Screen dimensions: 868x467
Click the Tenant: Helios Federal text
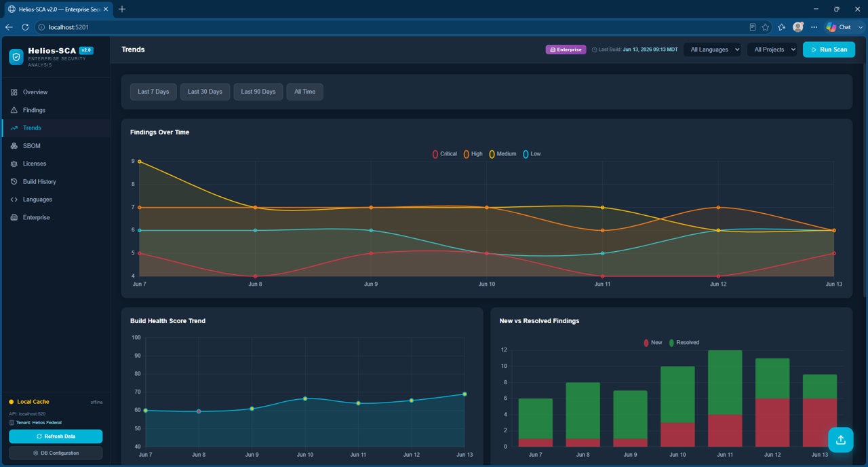coord(37,422)
